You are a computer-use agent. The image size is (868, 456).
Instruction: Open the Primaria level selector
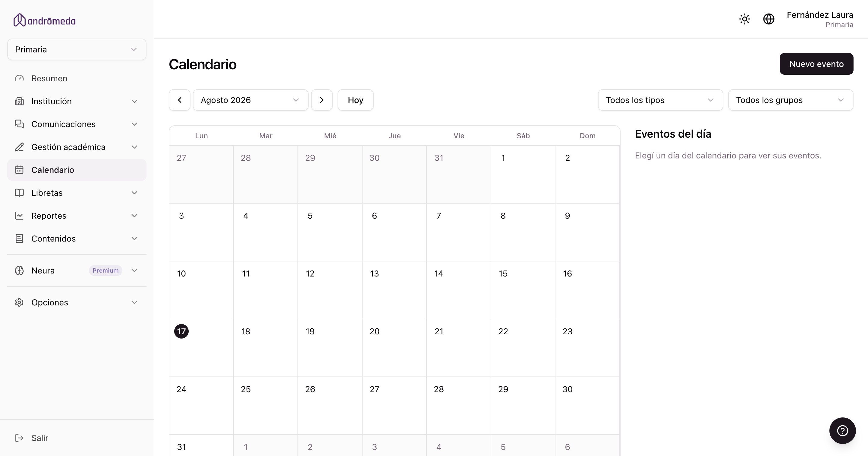[x=77, y=49]
